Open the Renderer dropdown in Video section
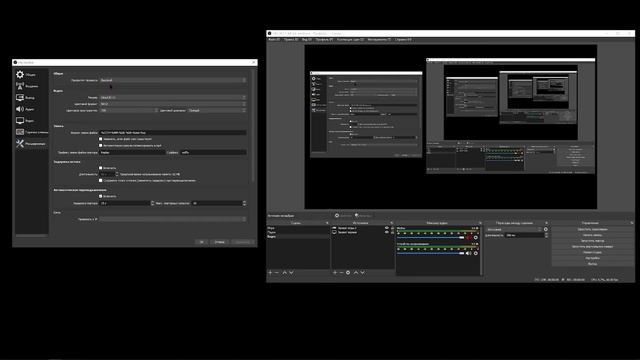Viewport: 640px width, 360px height. pyautogui.click(x=173, y=97)
